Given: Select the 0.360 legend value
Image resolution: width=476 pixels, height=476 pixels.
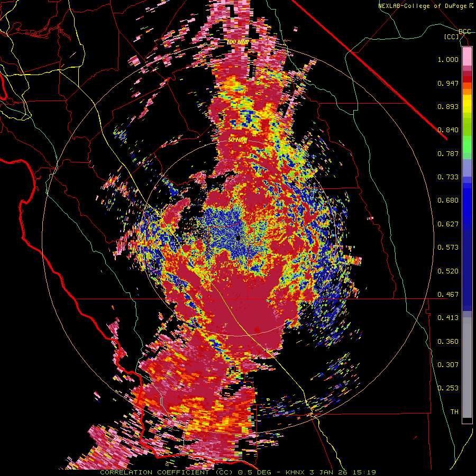Looking at the screenshot, I should pyautogui.click(x=448, y=342).
